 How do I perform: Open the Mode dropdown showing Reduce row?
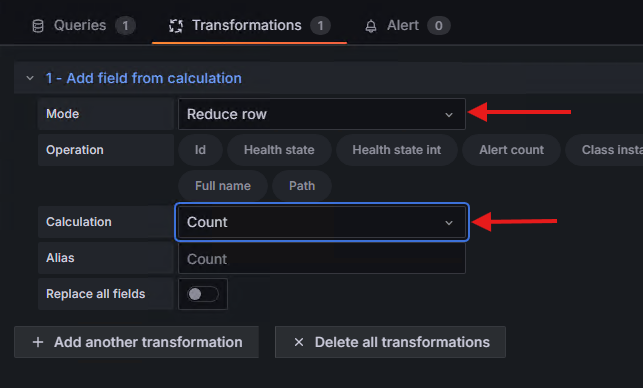point(322,114)
